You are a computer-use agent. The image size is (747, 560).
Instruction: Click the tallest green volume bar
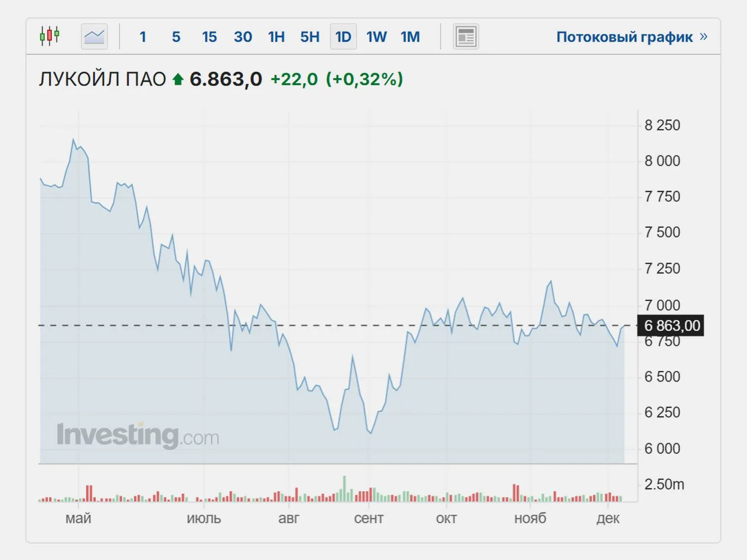344,488
